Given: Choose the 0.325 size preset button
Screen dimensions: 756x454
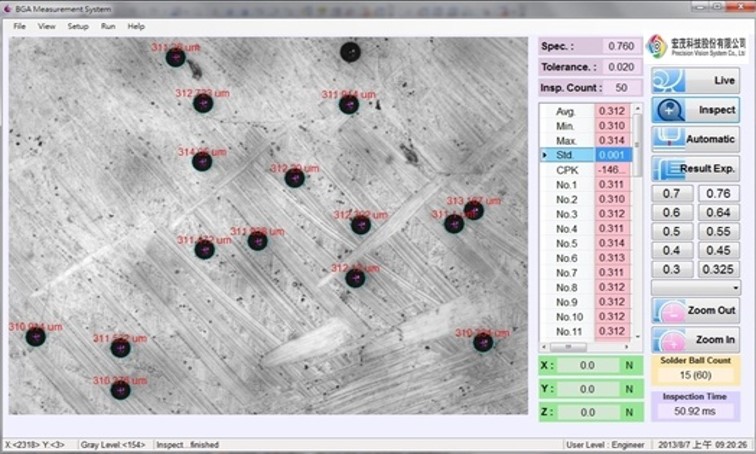Looking at the screenshot, I should pyautogui.click(x=718, y=269).
